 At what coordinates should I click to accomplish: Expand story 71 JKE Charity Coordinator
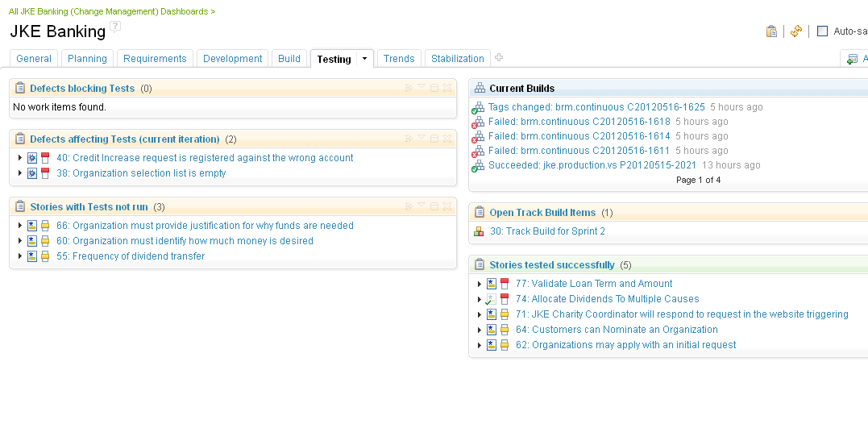480,314
